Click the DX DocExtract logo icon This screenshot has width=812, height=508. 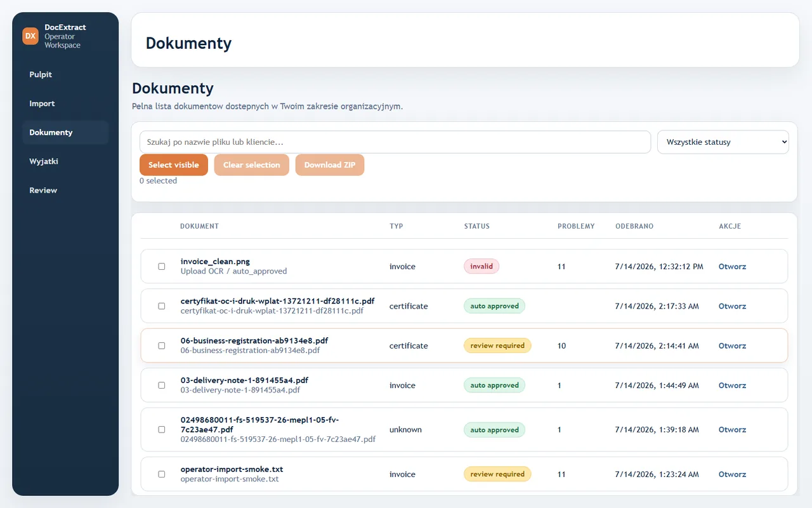[x=30, y=36]
